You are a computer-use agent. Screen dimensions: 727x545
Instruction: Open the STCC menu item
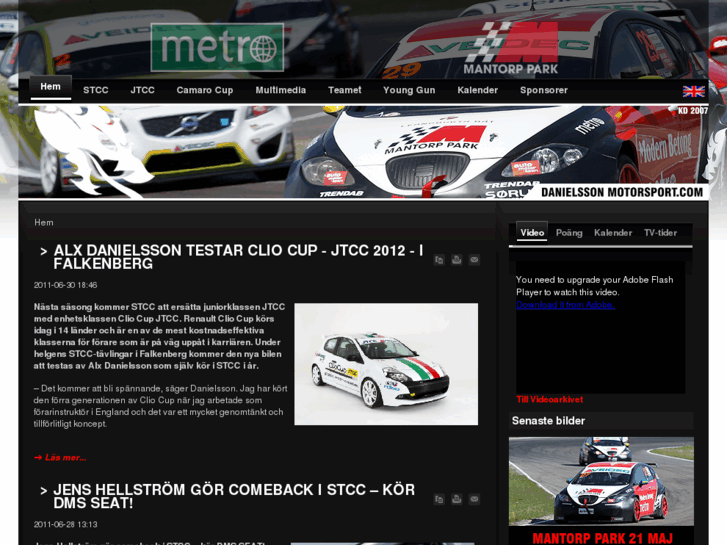(96, 90)
